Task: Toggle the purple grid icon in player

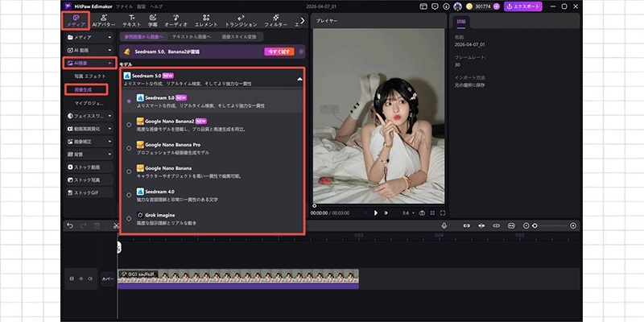Action: pos(432,213)
